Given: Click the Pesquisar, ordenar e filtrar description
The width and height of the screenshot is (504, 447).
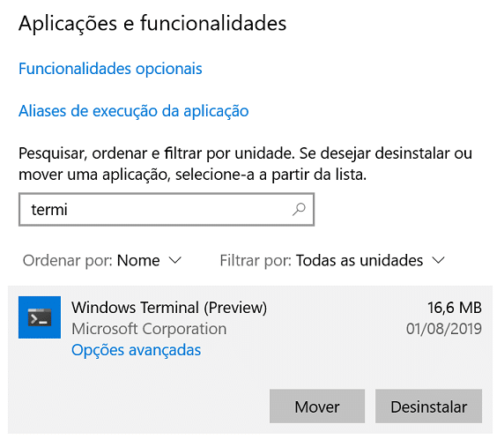Looking at the screenshot, I should 245,164.
